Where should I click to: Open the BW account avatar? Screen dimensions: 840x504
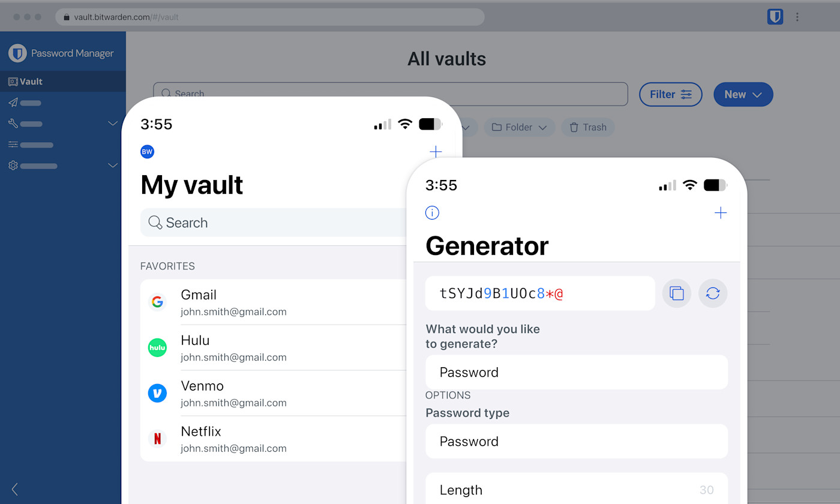tap(147, 152)
